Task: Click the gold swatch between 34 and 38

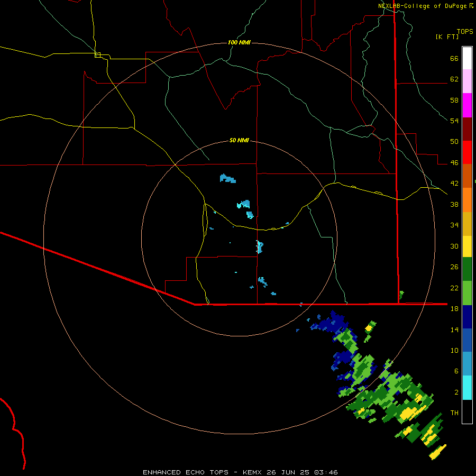Action: [467, 224]
